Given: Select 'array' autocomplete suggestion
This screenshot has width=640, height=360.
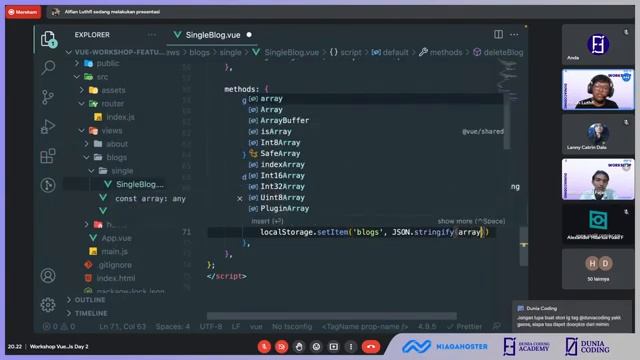Looking at the screenshot, I should tap(376, 99).
